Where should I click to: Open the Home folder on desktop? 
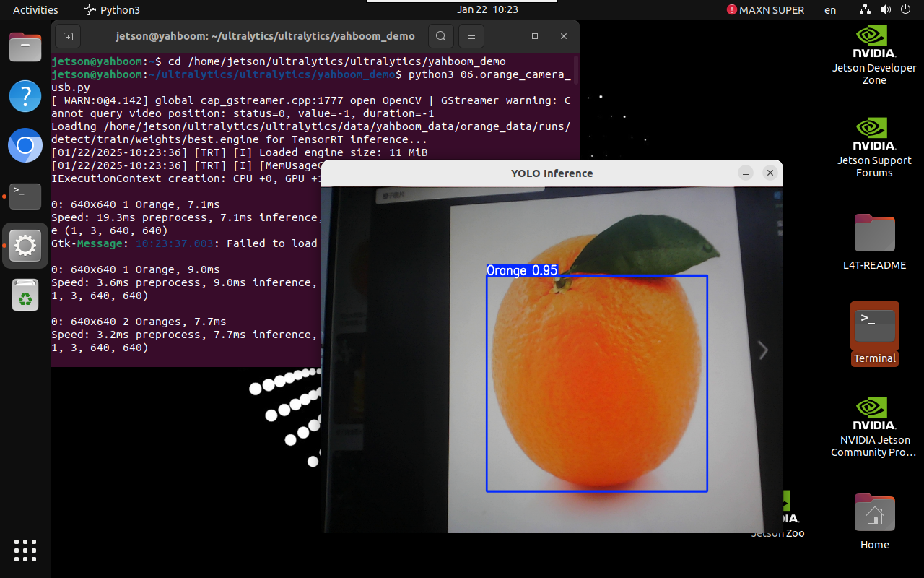point(874,522)
